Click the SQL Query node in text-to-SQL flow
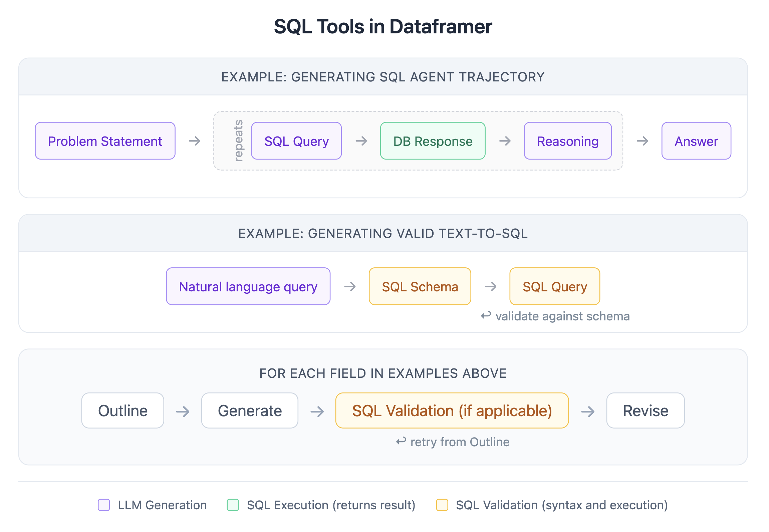 point(554,286)
